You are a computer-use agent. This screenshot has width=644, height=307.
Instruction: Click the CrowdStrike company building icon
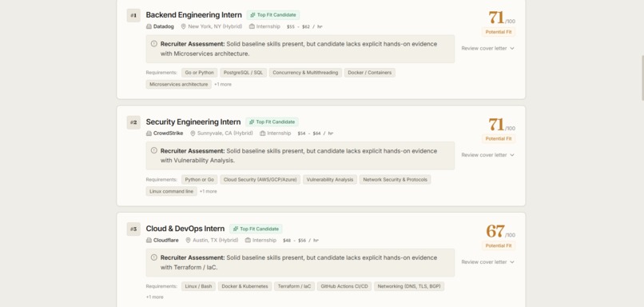[x=149, y=134]
